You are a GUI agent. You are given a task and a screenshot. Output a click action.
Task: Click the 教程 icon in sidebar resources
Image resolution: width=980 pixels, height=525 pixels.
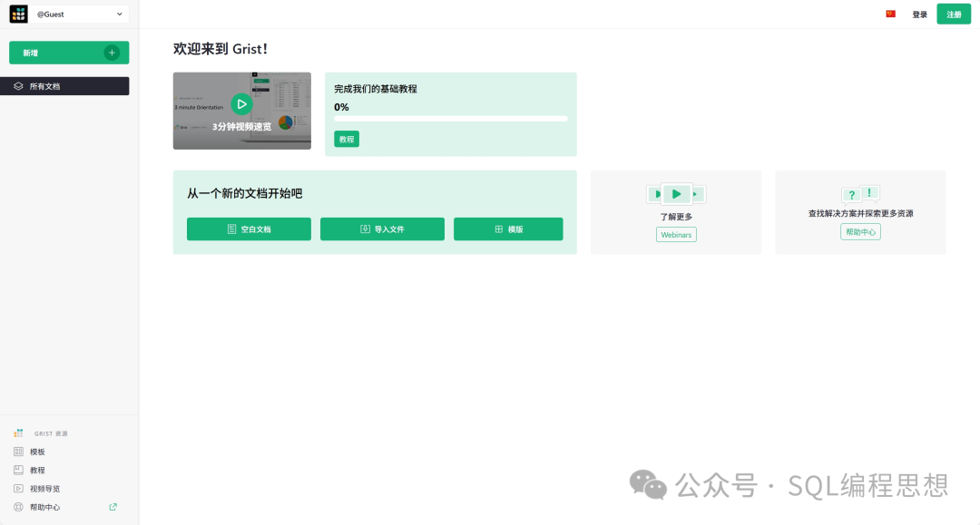[x=18, y=470]
